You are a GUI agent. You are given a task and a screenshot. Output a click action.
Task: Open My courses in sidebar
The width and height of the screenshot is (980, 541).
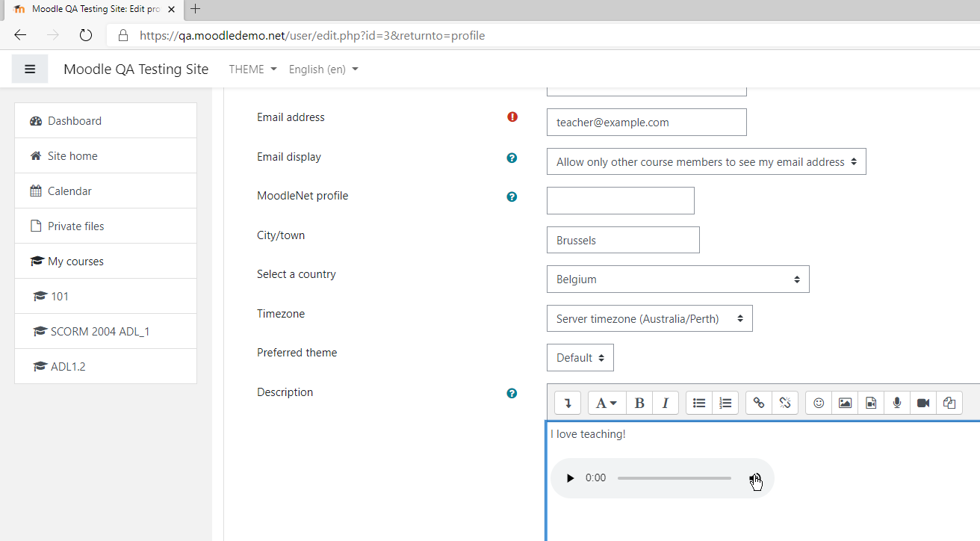coord(105,261)
